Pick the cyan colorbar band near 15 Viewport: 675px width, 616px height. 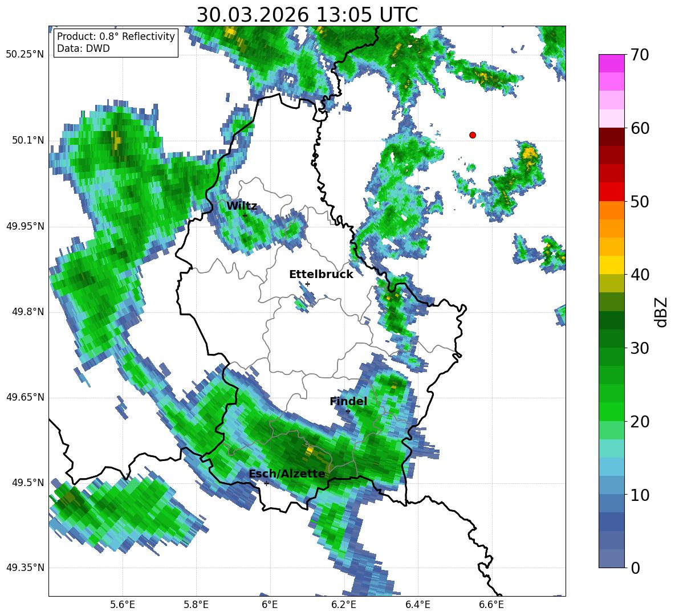point(611,448)
